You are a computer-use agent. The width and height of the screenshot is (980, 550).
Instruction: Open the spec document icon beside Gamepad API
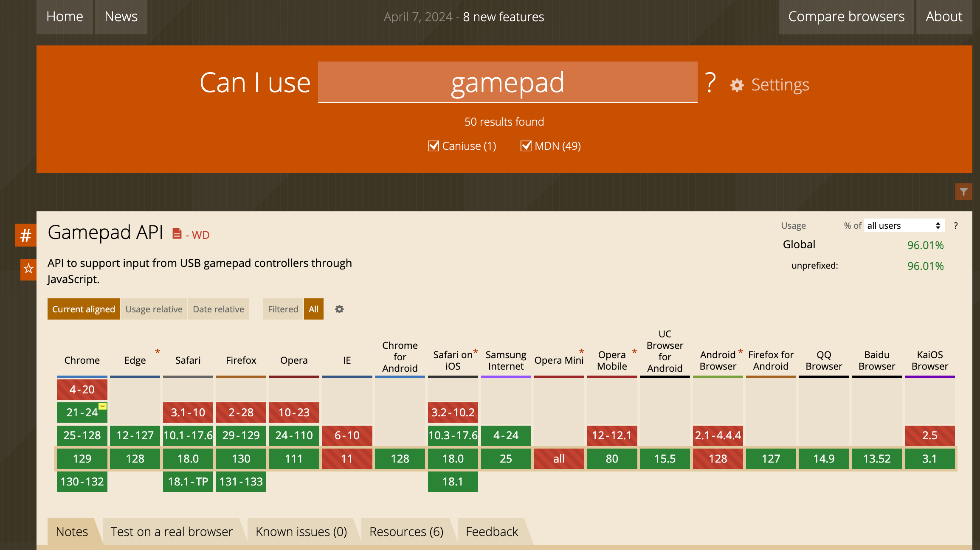tap(177, 234)
